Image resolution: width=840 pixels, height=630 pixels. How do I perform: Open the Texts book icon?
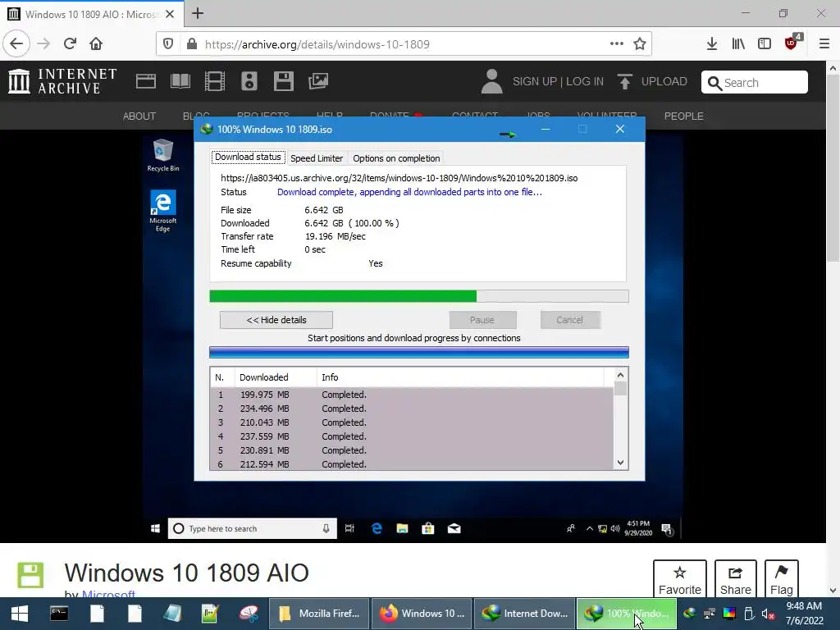(x=180, y=81)
